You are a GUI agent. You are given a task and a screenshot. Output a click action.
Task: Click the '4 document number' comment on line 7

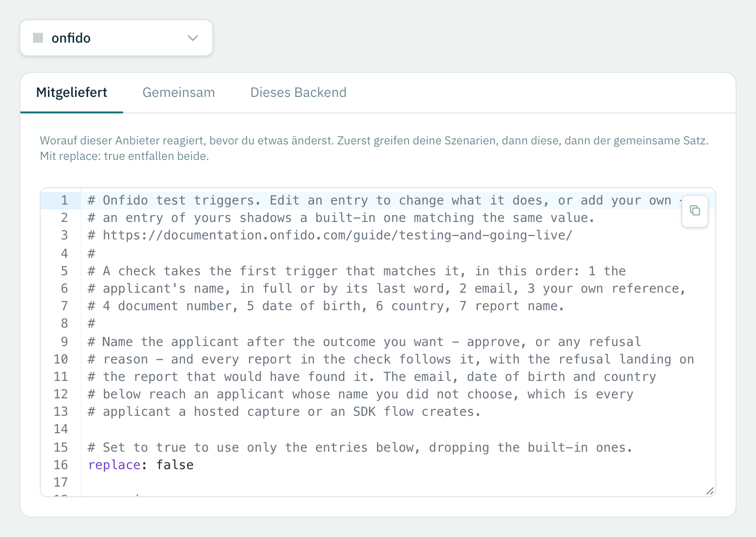tap(326, 306)
